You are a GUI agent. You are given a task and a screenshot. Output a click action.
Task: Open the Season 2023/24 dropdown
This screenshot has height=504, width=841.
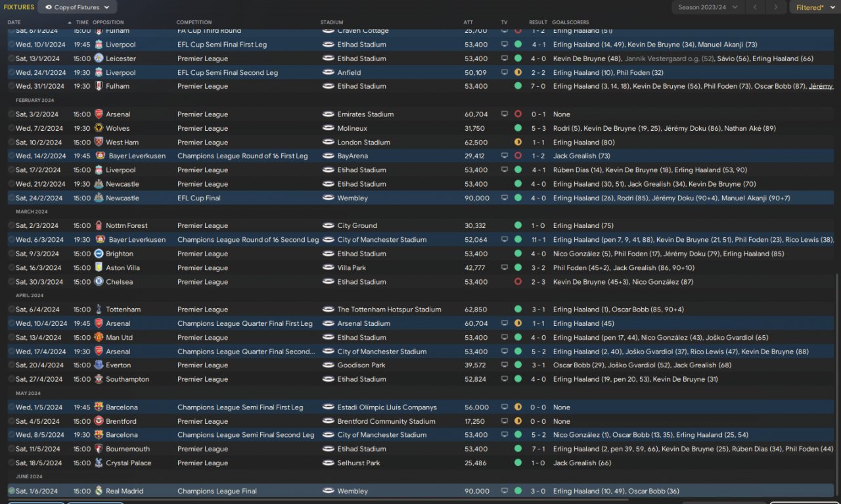click(x=708, y=7)
